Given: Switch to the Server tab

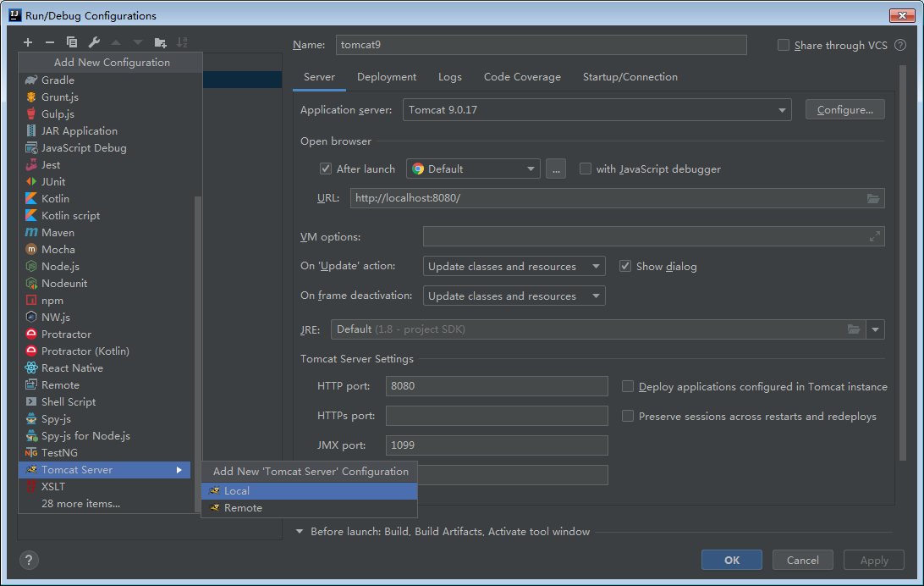Looking at the screenshot, I should (319, 77).
